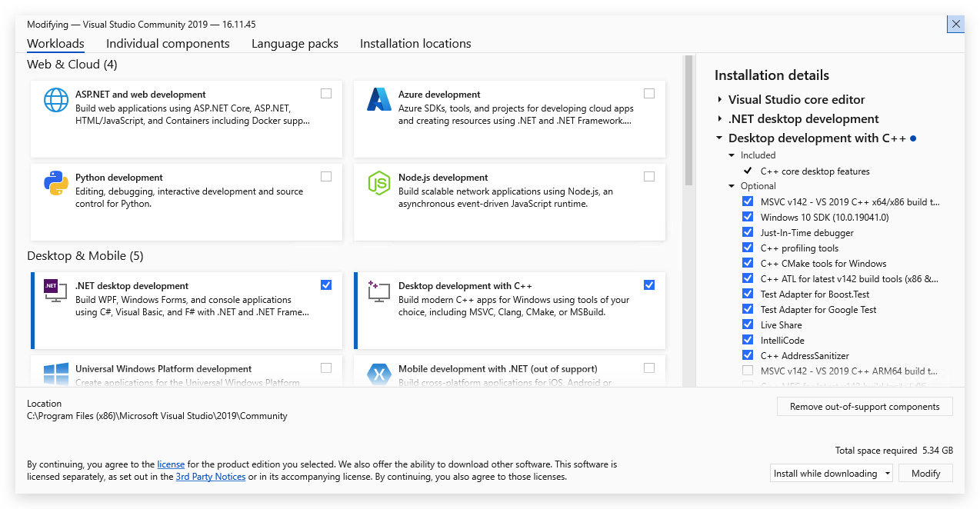Image resolution: width=980 pixels, height=509 pixels.
Task: Open the license link
Action: 171,464
